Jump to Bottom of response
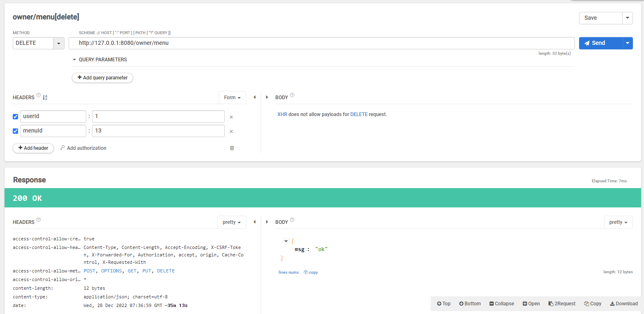Screen dimensions: 644x314 click(470, 304)
